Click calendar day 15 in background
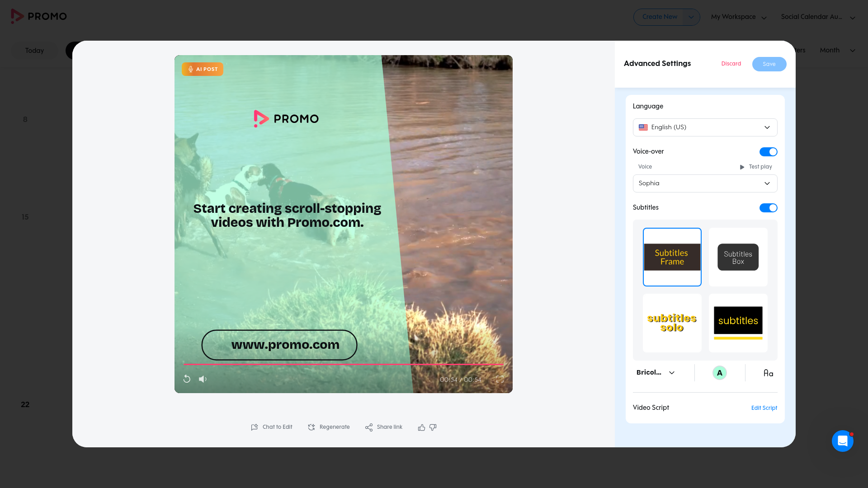 [25, 217]
